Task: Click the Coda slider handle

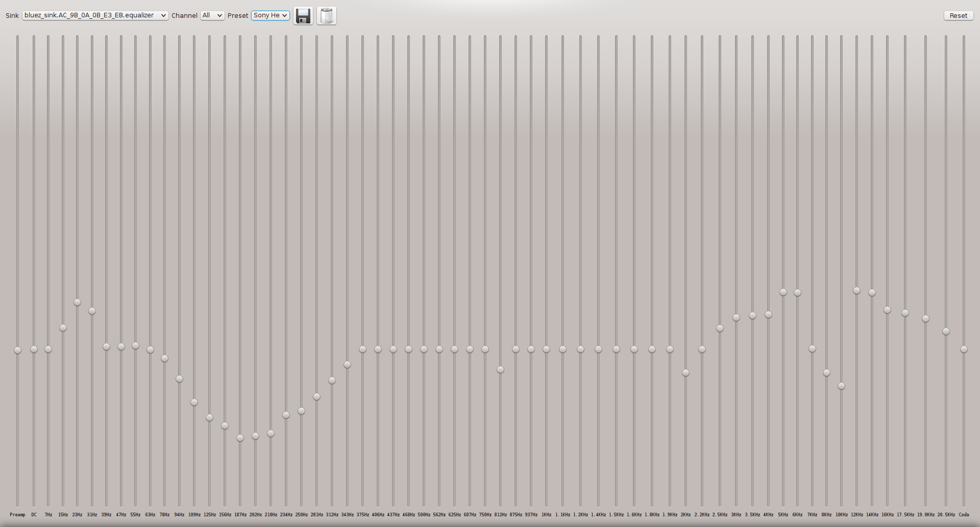Action: click(964, 349)
